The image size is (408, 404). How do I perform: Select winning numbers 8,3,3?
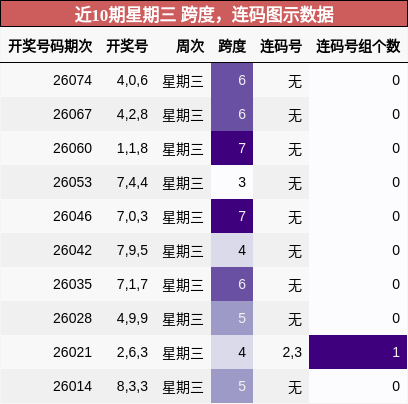(x=132, y=386)
